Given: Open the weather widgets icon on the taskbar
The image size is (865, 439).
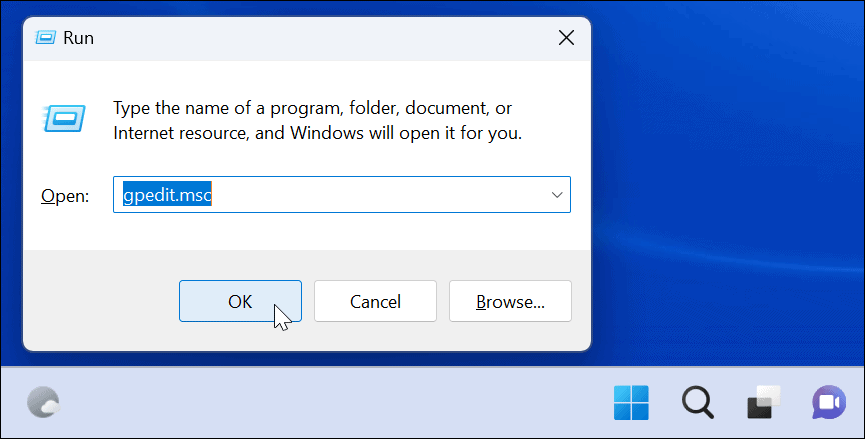Looking at the screenshot, I should click(x=44, y=403).
